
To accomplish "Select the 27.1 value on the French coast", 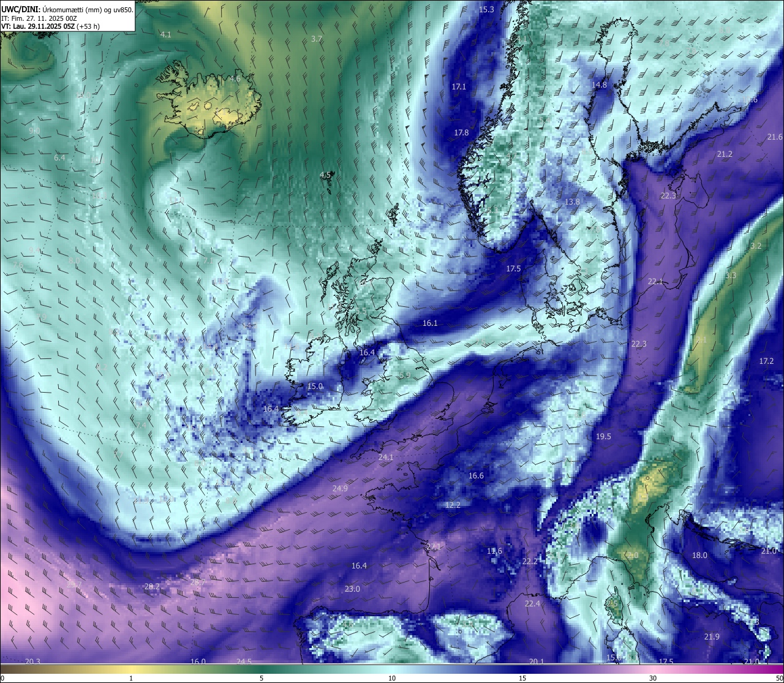I will [434, 547].
